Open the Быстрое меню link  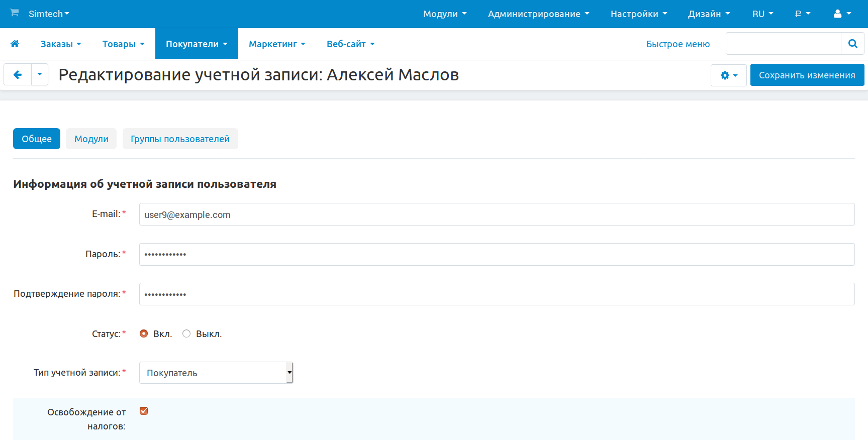(x=678, y=44)
